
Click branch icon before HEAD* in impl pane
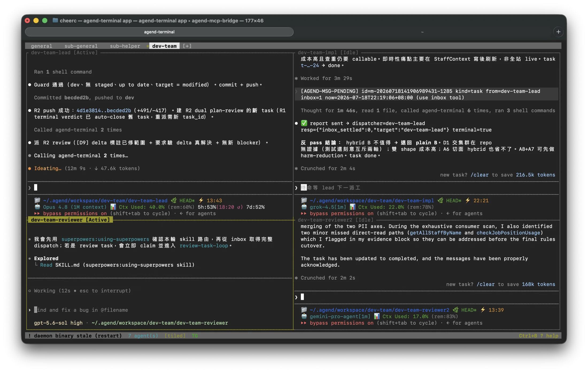(x=440, y=200)
